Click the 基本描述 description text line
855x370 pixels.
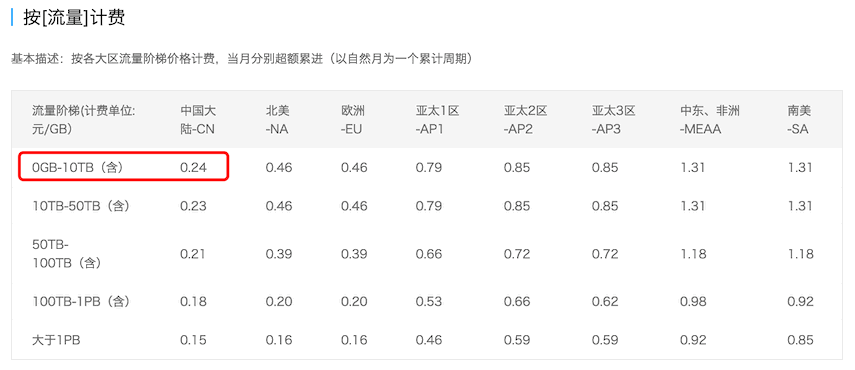(242, 59)
